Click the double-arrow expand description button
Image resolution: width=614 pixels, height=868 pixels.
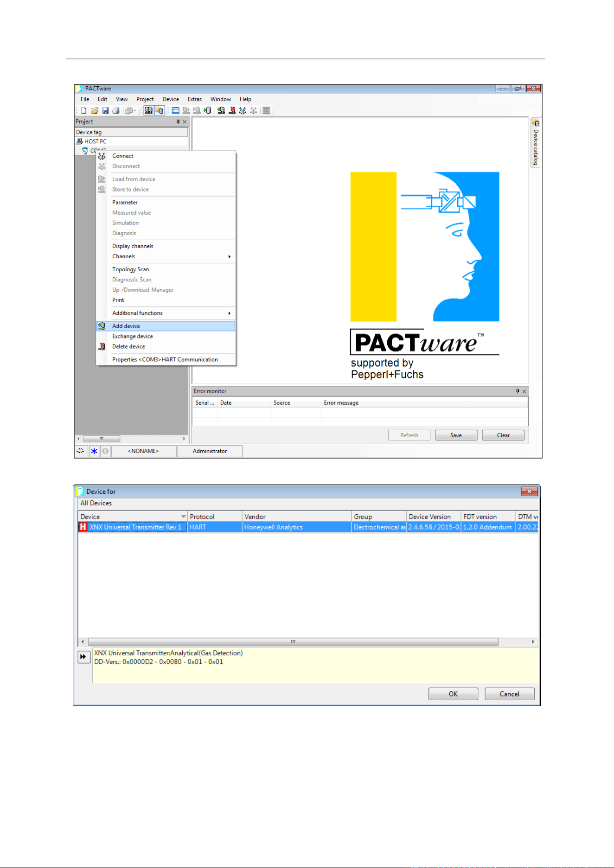point(84,657)
